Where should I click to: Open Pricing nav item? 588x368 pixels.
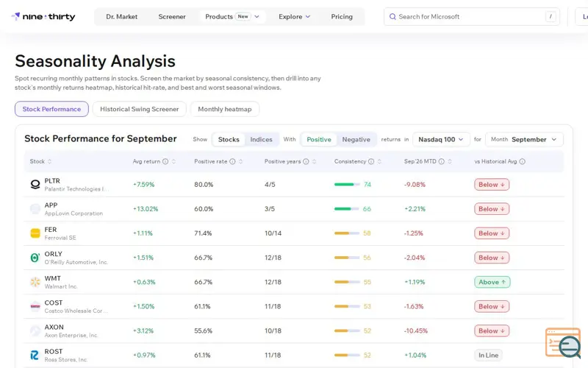(x=342, y=16)
